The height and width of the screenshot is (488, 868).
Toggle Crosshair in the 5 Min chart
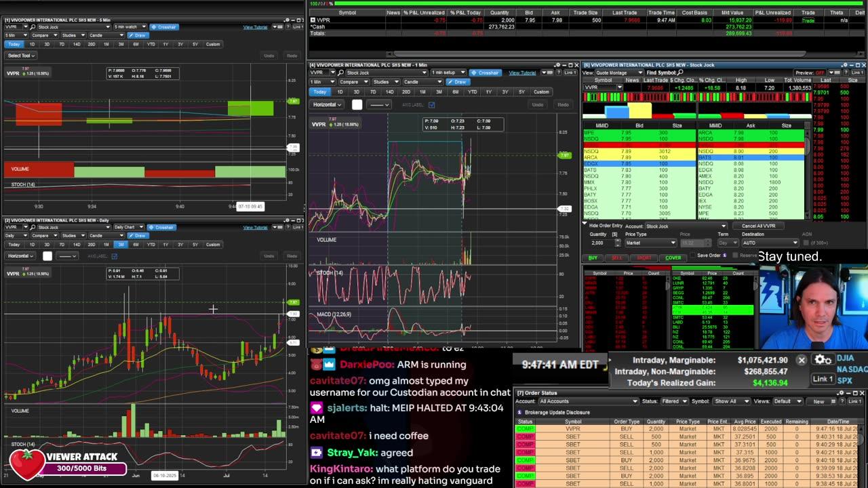pyautogui.click(x=163, y=27)
